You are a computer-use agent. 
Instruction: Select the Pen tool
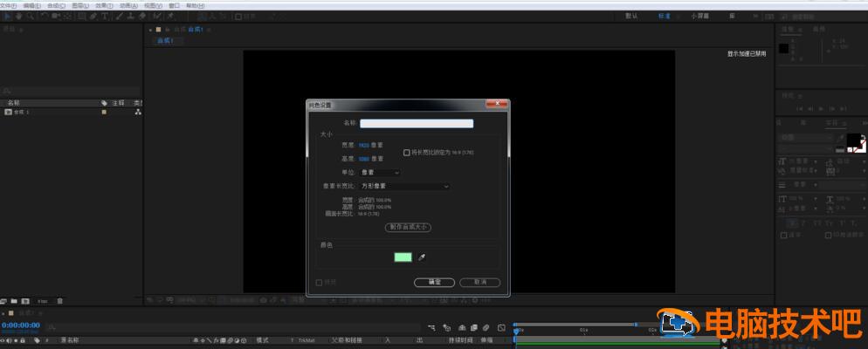tap(93, 16)
